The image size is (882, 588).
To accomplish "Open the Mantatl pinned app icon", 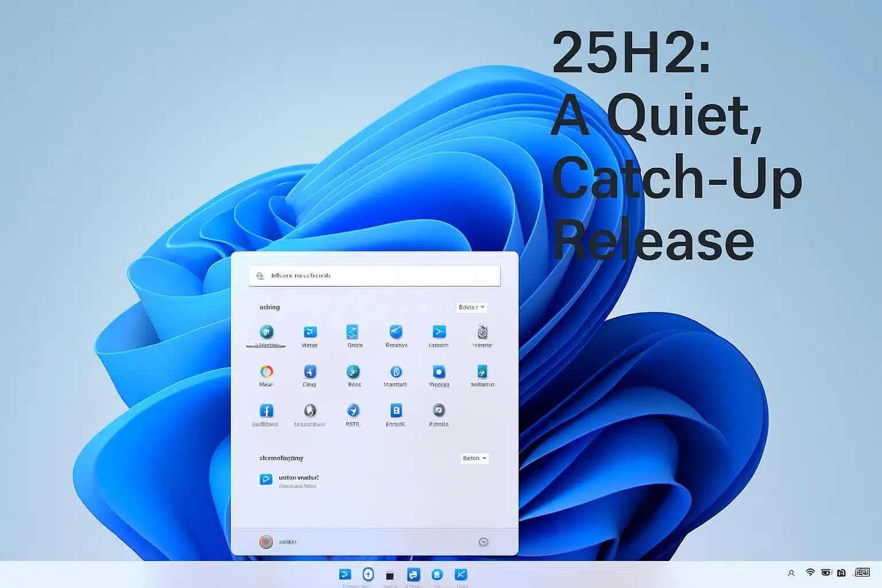I will [x=396, y=372].
